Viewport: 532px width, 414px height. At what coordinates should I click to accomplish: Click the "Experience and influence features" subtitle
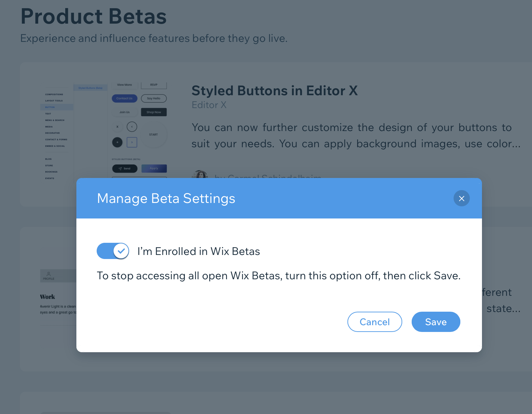(x=154, y=38)
